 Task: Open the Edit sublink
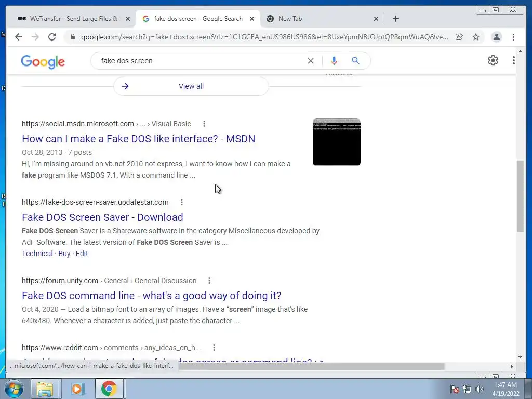click(x=82, y=254)
